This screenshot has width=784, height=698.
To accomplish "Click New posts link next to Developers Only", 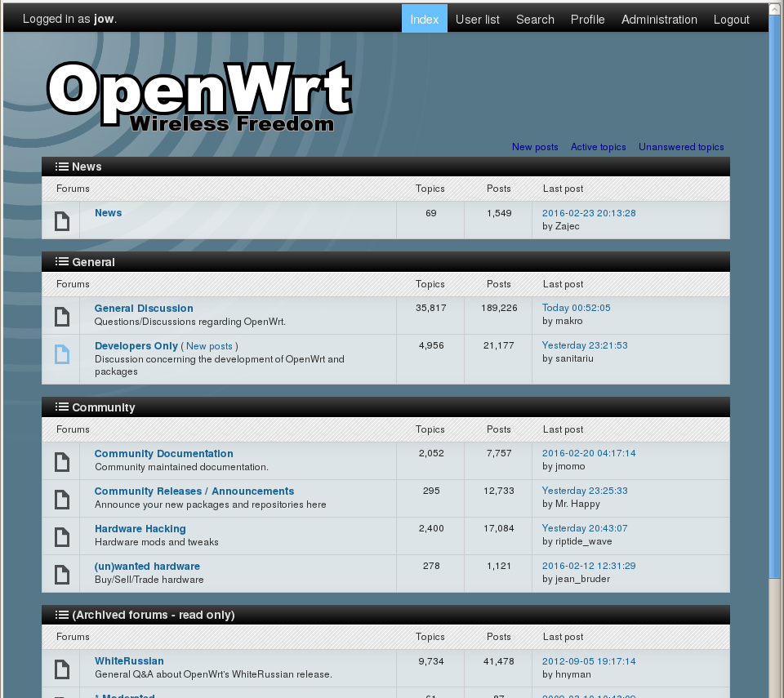I will pyautogui.click(x=209, y=346).
